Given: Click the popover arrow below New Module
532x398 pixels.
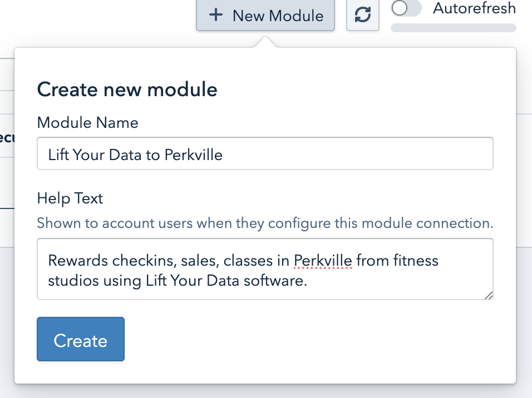Looking at the screenshot, I should click(x=265, y=42).
